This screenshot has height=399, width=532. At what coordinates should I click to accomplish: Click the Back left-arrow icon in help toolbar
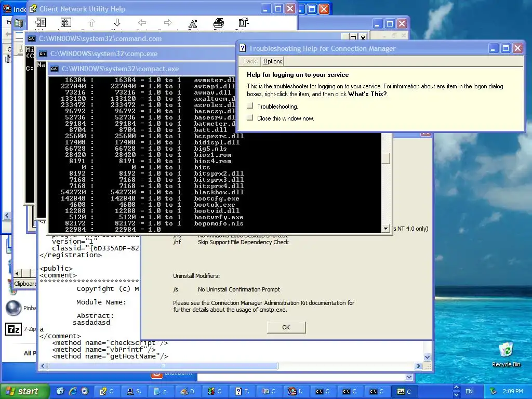[x=142, y=23]
